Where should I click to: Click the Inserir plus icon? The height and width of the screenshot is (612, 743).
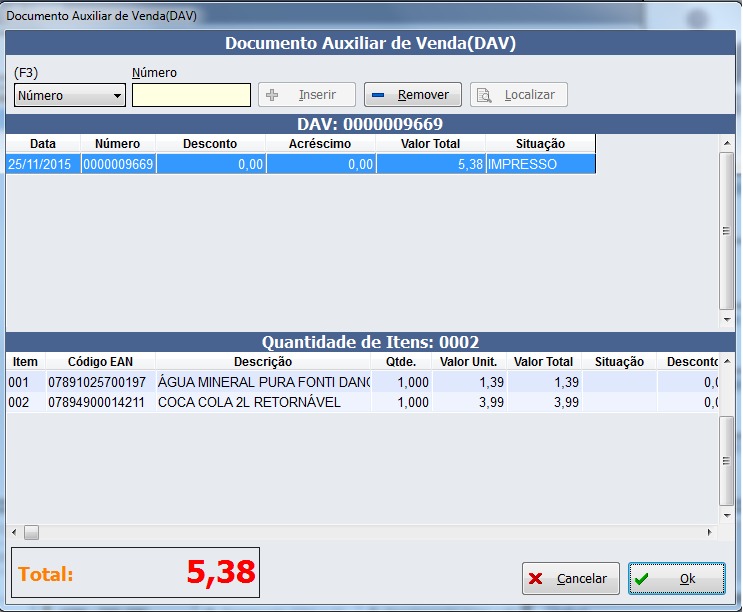click(x=271, y=95)
